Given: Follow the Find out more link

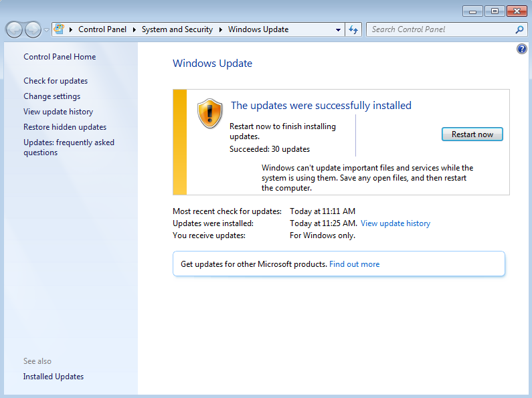Looking at the screenshot, I should click(354, 264).
